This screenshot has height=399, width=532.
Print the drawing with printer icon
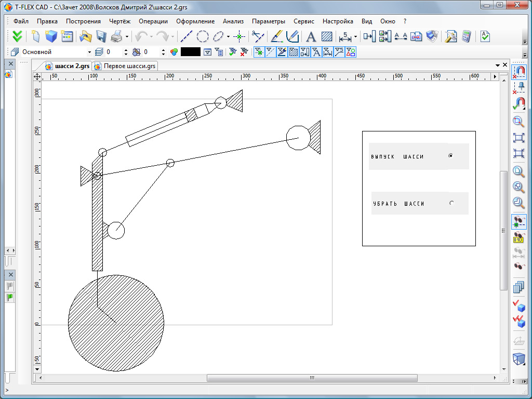pos(116,36)
